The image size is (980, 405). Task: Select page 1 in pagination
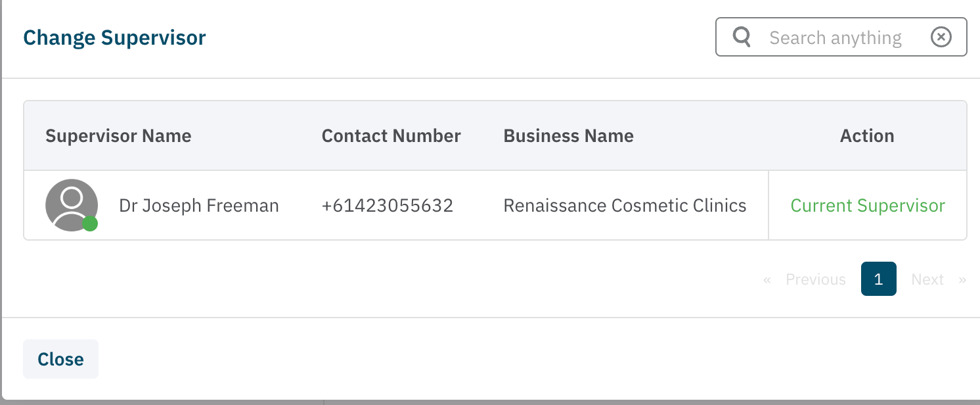click(878, 279)
